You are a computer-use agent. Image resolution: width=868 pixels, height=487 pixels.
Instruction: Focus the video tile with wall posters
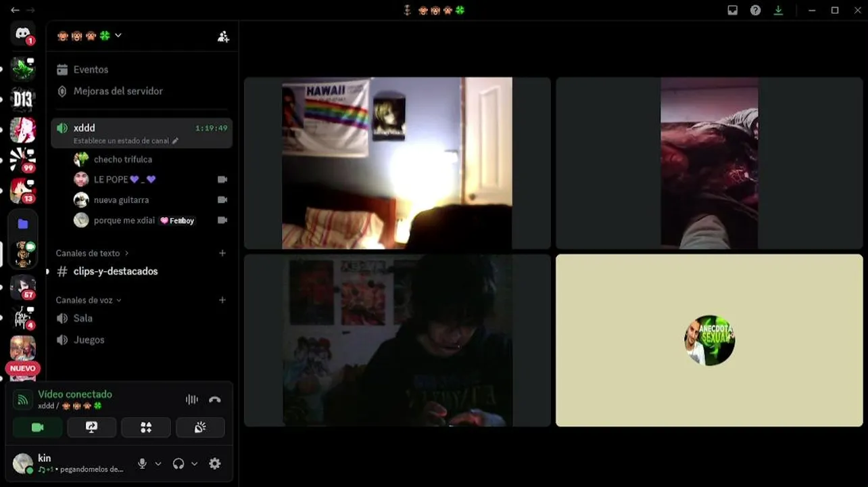397,340
